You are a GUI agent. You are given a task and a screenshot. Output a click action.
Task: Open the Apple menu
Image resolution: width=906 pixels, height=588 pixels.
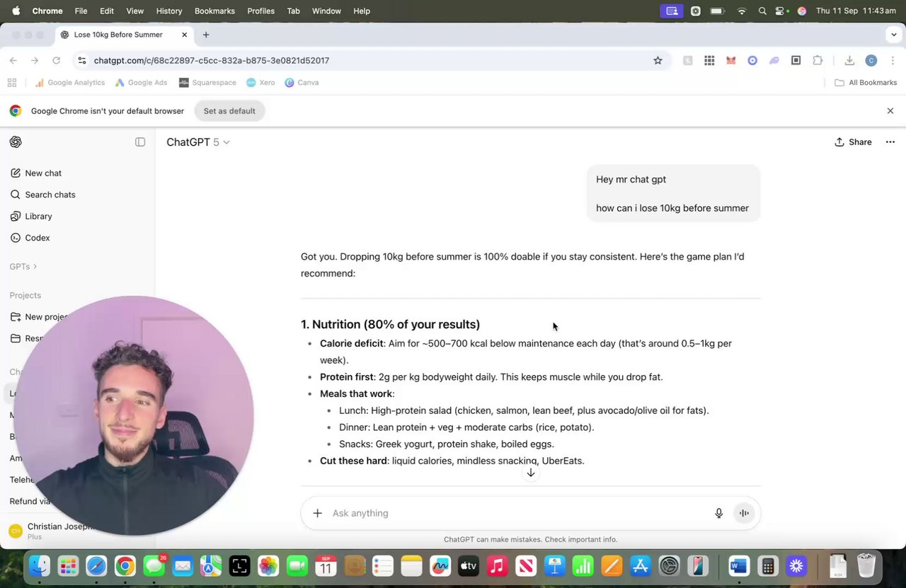[16, 11]
